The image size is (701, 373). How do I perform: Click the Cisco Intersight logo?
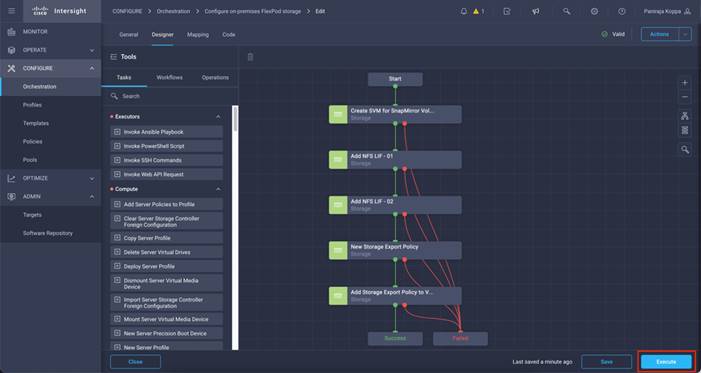pyautogui.click(x=59, y=11)
